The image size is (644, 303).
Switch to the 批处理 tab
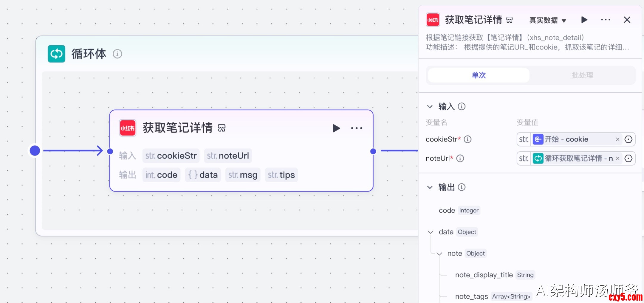[x=582, y=75]
